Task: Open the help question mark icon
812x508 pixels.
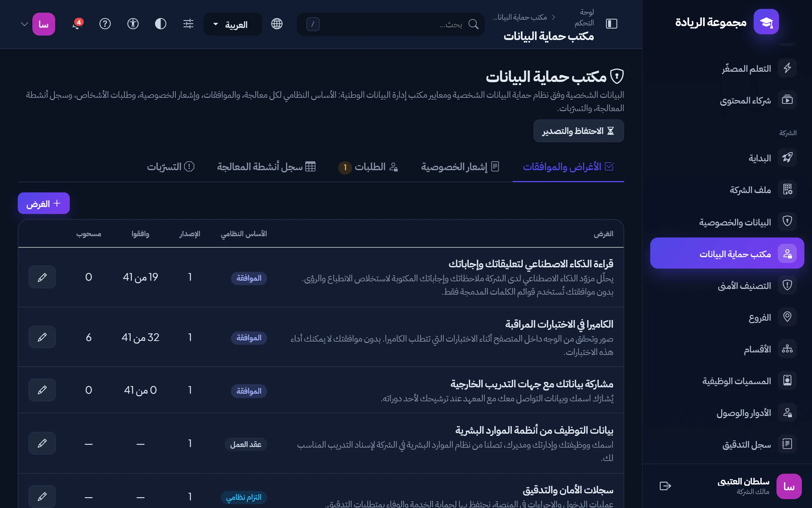Action: pyautogui.click(x=105, y=24)
